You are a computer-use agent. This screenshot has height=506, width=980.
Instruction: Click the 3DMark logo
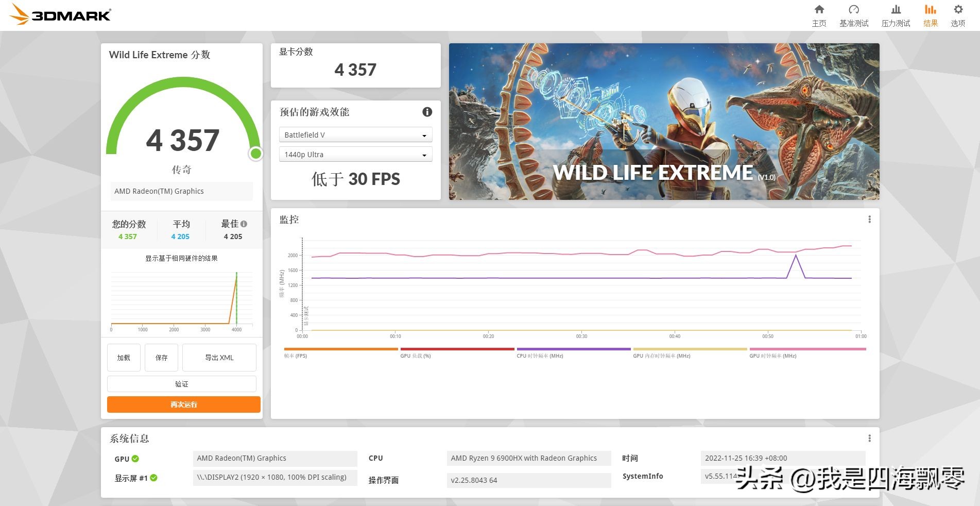tap(61, 14)
